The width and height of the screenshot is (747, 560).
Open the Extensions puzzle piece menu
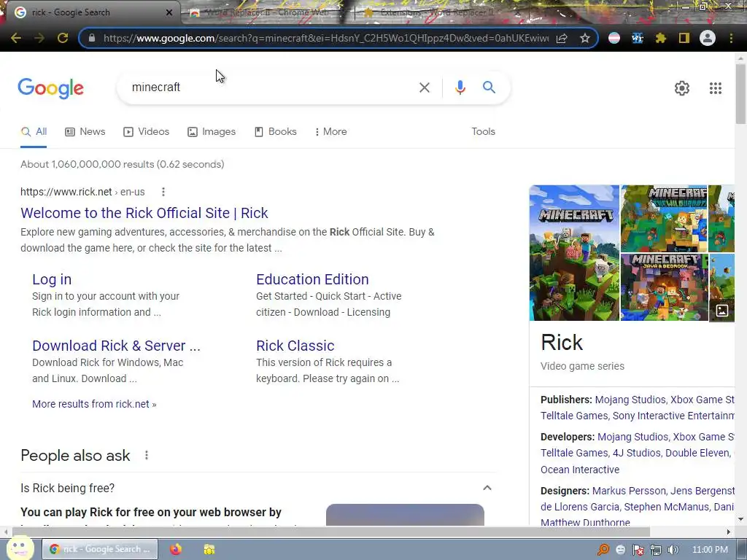(661, 38)
